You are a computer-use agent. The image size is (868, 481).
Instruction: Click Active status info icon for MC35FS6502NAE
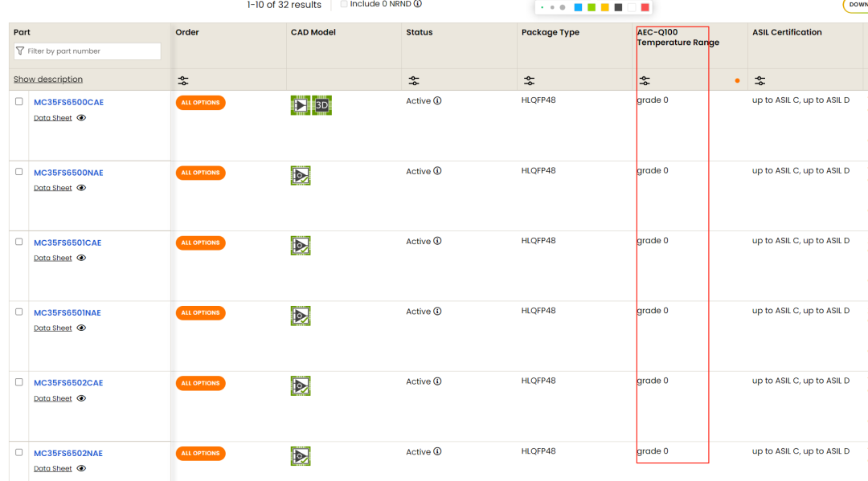(437, 452)
